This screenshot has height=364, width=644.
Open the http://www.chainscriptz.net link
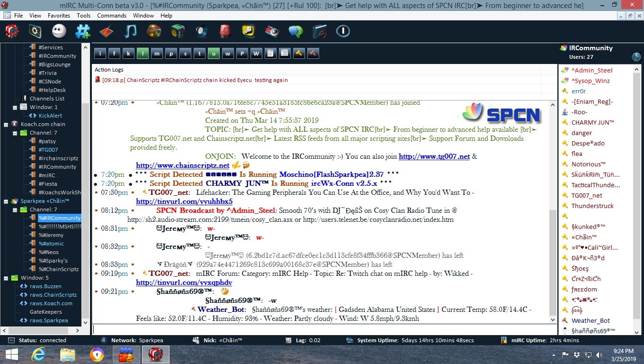click(x=183, y=165)
